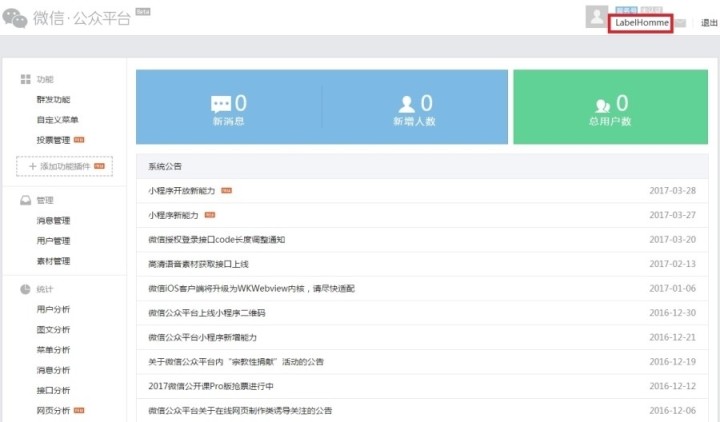
Task: Open announcement 小程序新能力
Action: click(x=173, y=215)
